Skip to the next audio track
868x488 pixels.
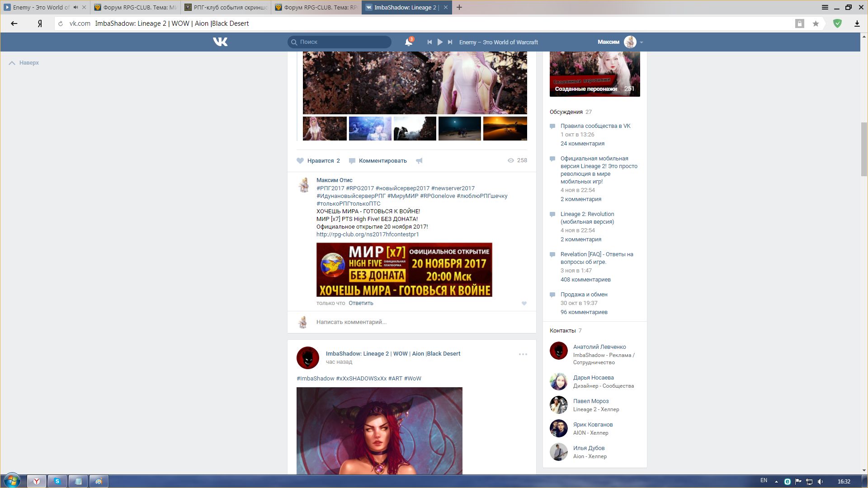click(450, 42)
